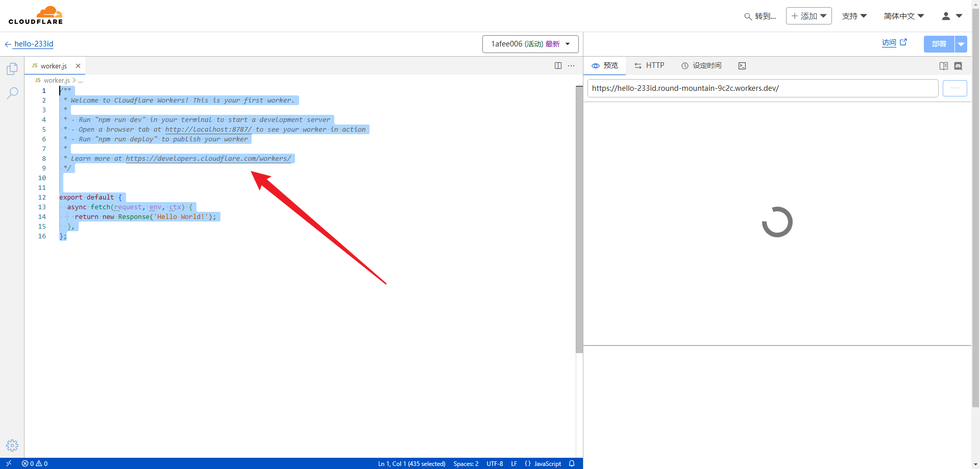The height and width of the screenshot is (469, 980).
Task: Click the preview URL input field
Action: point(763,88)
